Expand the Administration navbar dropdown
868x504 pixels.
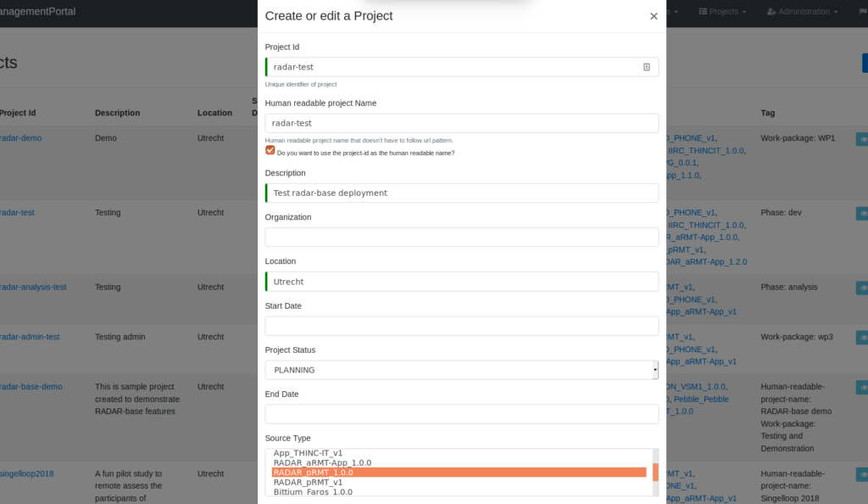tap(802, 11)
